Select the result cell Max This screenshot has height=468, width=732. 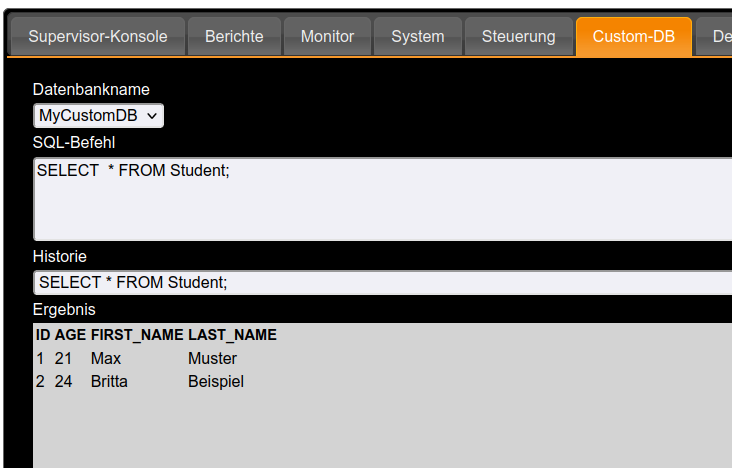tap(106, 358)
